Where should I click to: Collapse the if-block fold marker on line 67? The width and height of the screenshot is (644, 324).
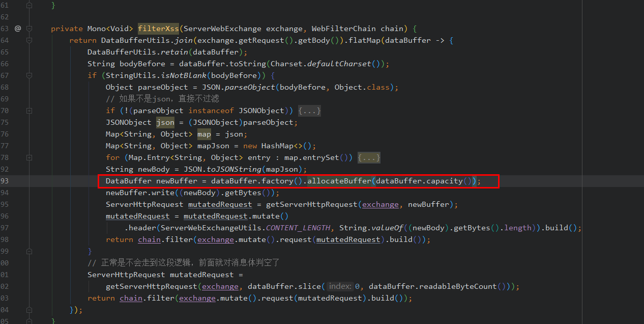point(29,75)
